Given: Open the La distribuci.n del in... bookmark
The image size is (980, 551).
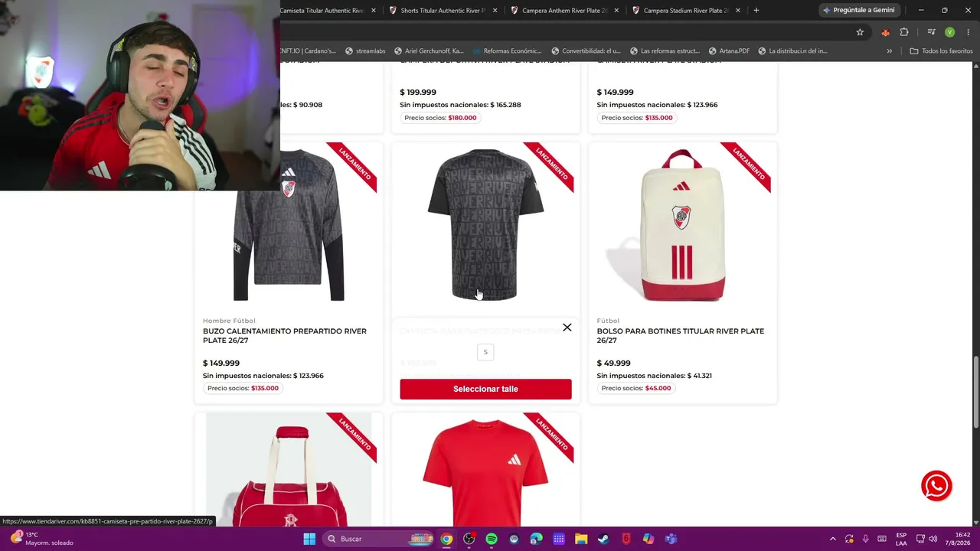Looking at the screenshot, I should click(x=792, y=51).
